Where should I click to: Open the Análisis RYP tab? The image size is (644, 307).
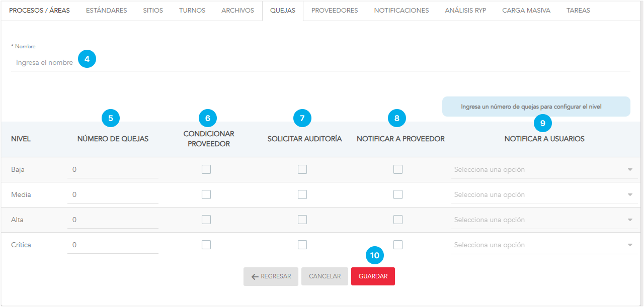click(465, 11)
